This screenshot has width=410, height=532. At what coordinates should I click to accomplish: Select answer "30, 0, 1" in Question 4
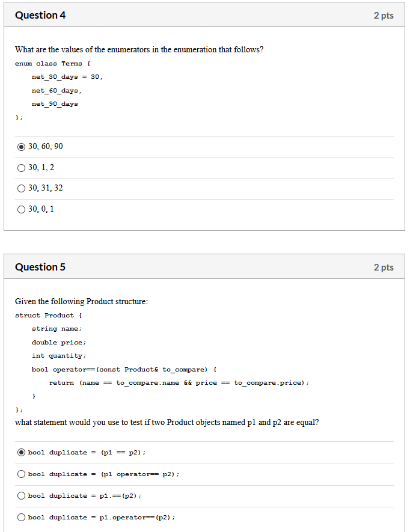tap(21, 209)
